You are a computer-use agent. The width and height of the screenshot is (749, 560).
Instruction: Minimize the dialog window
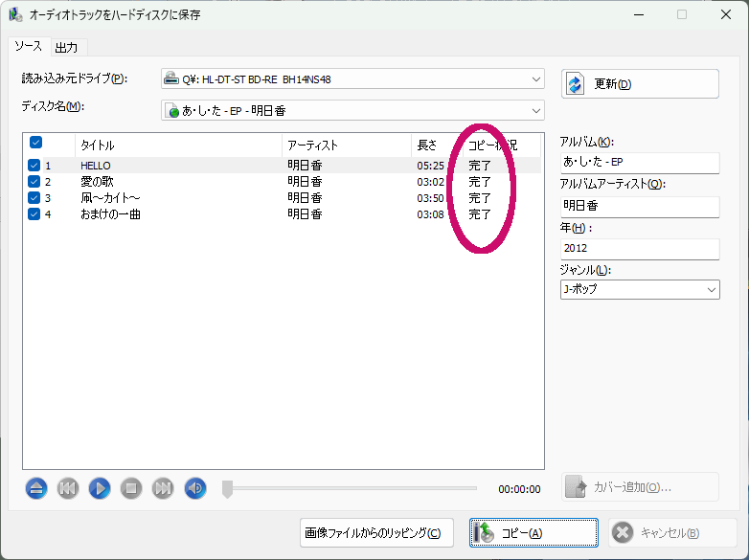coord(639,14)
